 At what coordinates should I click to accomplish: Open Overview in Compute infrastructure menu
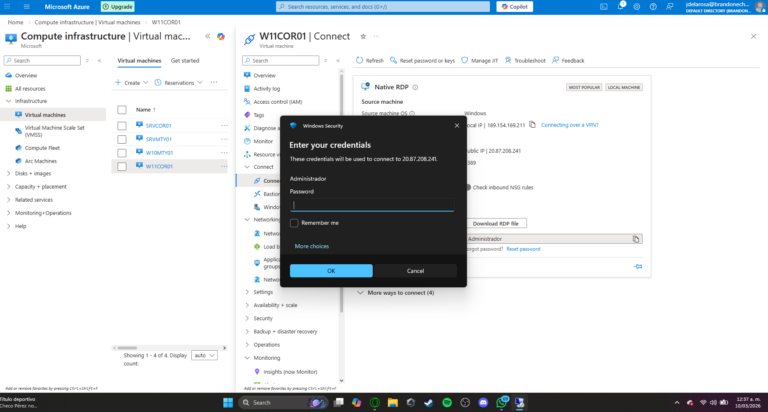click(x=25, y=75)
